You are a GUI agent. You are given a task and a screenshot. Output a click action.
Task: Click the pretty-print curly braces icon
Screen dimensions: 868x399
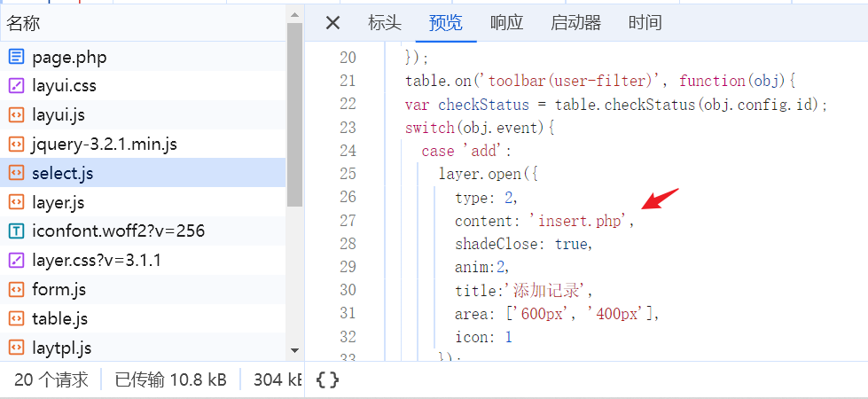327,380
